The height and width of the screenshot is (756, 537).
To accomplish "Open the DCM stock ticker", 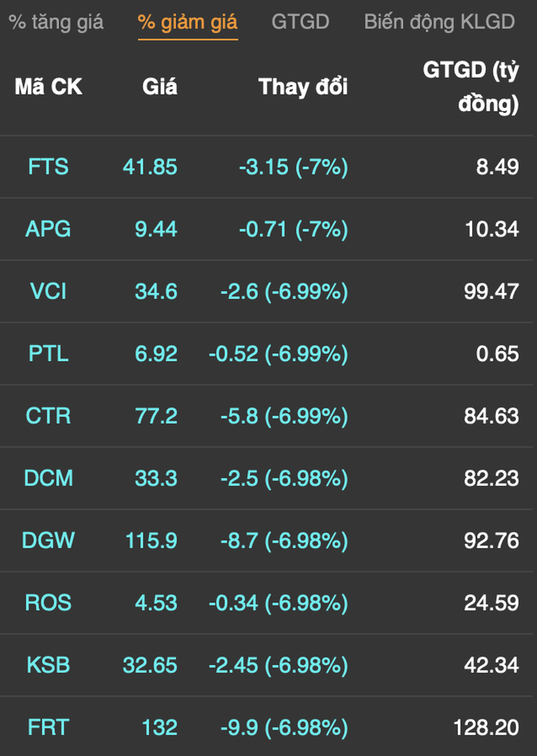I will pos(48,478).
